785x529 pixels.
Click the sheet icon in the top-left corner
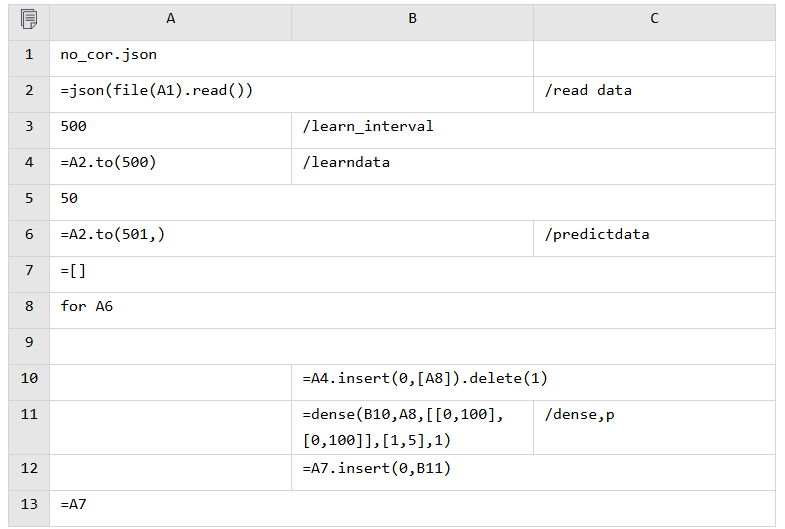pyautogui.click(x=29, y=19)
